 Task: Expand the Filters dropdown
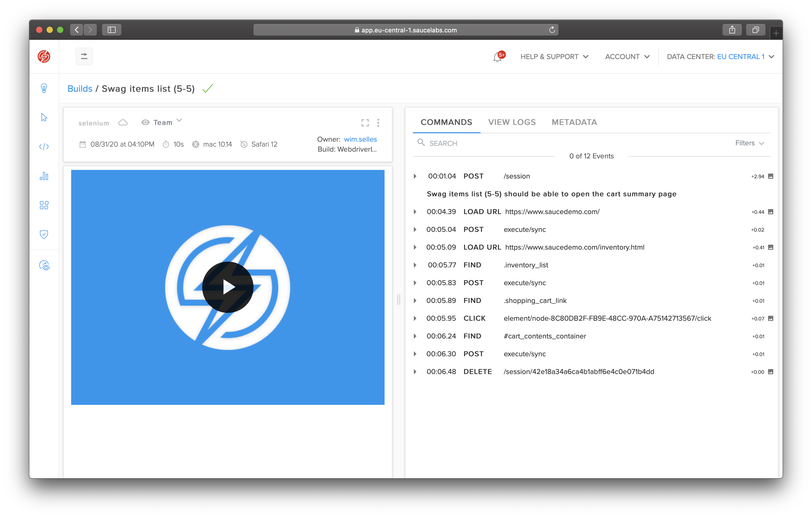pos(749,143)
